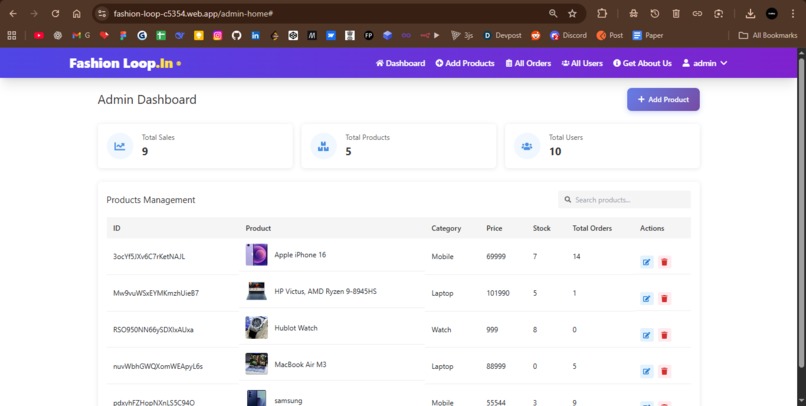Image resolution: width=806 pixels, height=406 pixels.
Task: Open the site info icon in address bar
Action: tap(102, 14)
